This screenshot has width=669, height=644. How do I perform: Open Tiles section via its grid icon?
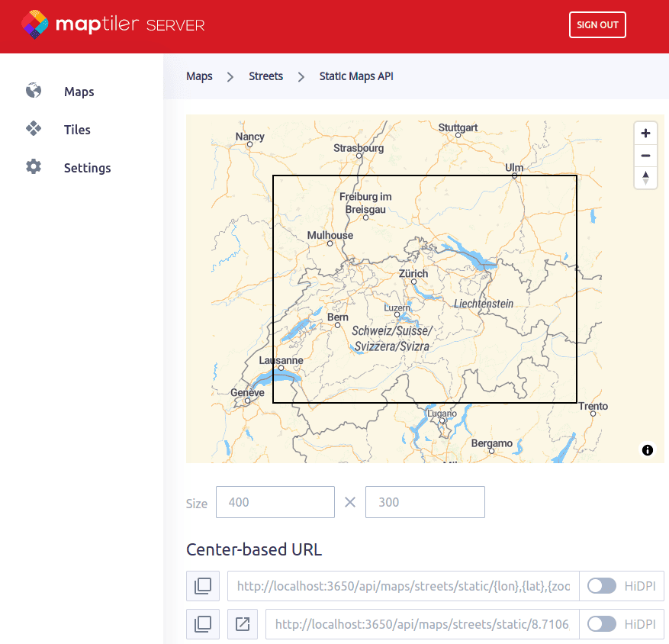[34, 129]
